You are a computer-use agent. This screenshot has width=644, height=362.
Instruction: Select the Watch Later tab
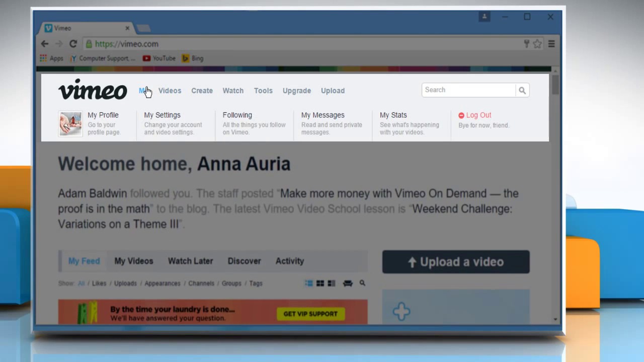point(190,261)
